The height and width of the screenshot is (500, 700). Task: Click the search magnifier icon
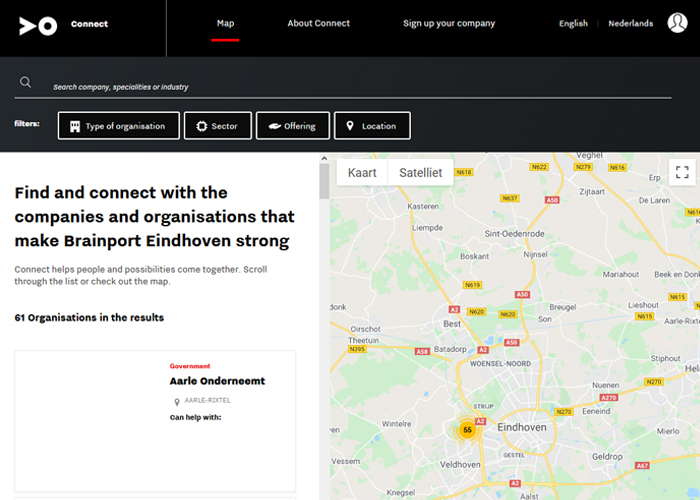point(25,82)
